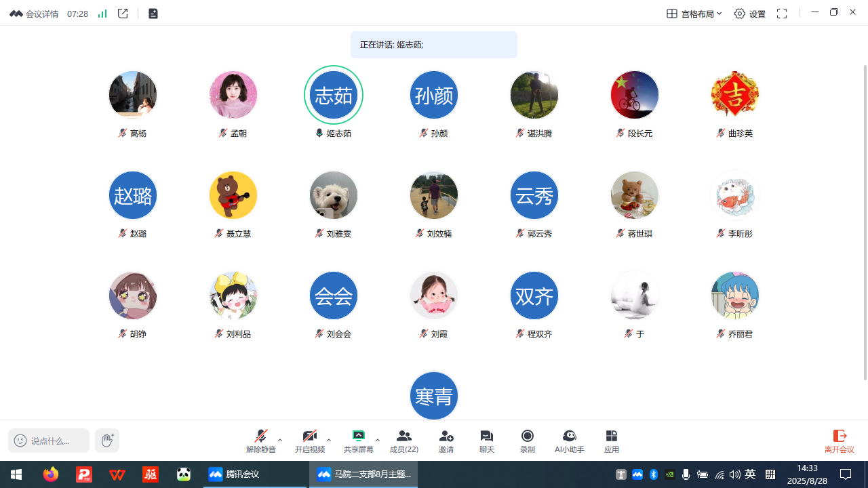Click the meeting notes icon in top bar
The width and height of the screenshot is (868, 488).
pos(153,14)
